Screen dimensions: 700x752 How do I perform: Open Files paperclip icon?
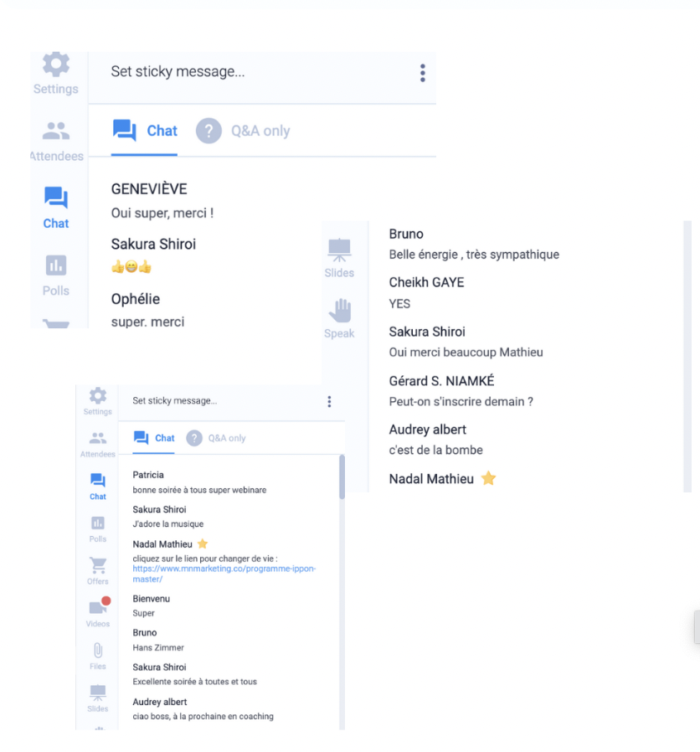98,651
